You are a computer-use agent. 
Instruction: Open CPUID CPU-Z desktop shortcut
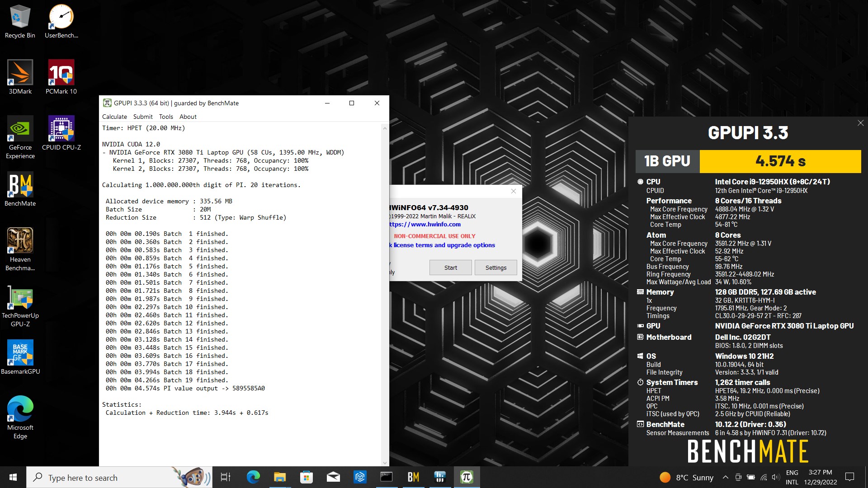[x=61, y=133]
